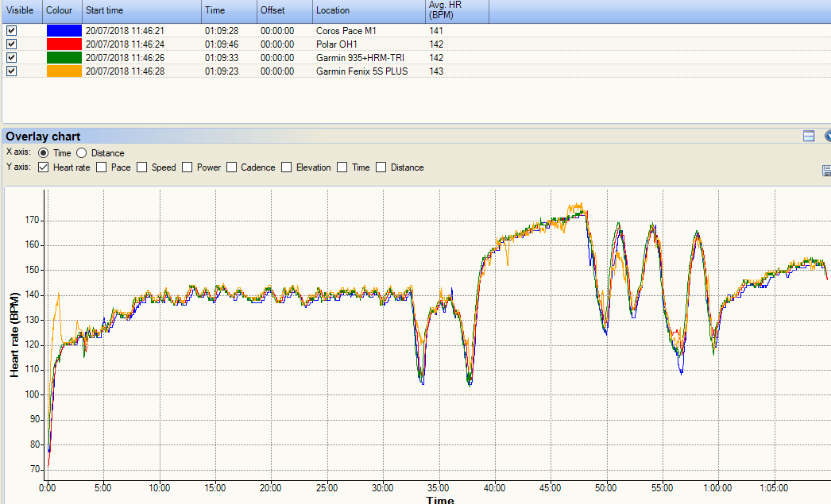Enable the Pace checkbox
Image resolution: width=831 pixels, height=504 pixels.
[102, 167]
